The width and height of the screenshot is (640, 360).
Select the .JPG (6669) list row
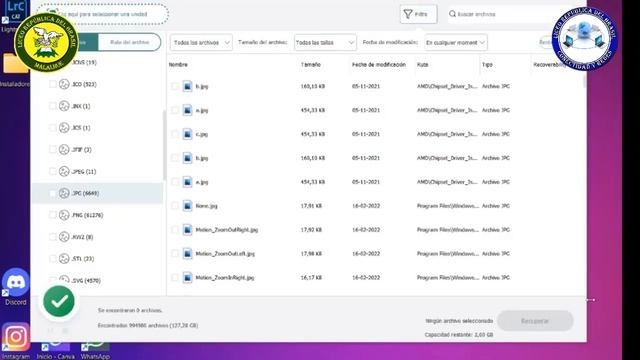98,193
